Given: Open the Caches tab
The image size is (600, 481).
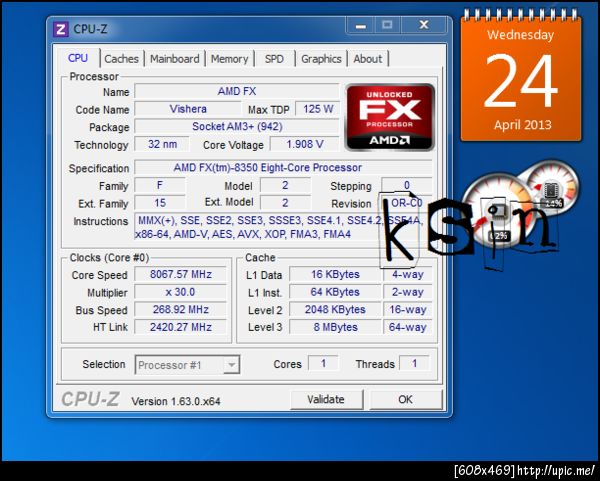Looking at the screenshot, I should click(121, 59).
